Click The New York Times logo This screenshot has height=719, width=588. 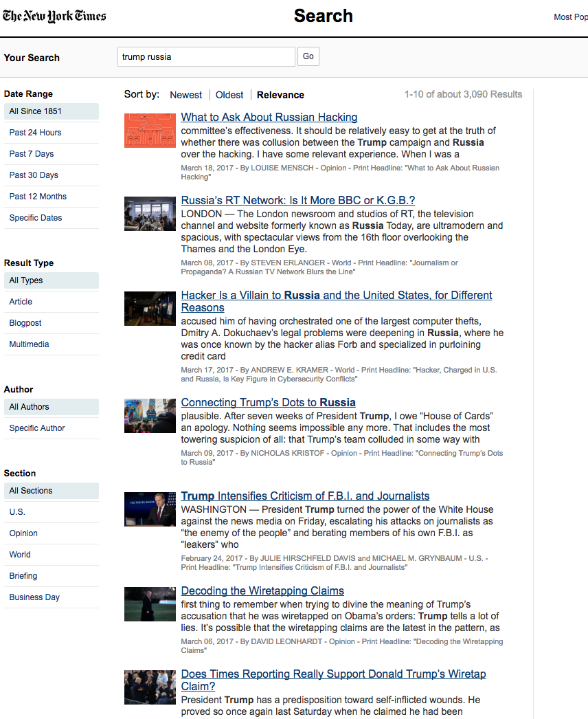tap(54, 16)
